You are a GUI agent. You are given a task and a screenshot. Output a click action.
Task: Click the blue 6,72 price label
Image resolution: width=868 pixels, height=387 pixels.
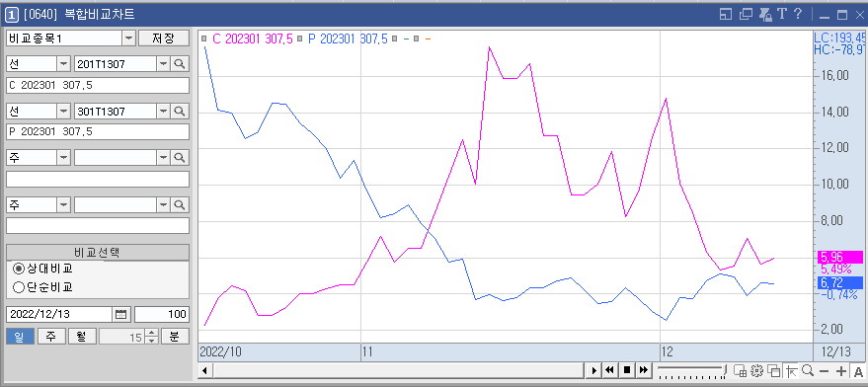[839, 283]
